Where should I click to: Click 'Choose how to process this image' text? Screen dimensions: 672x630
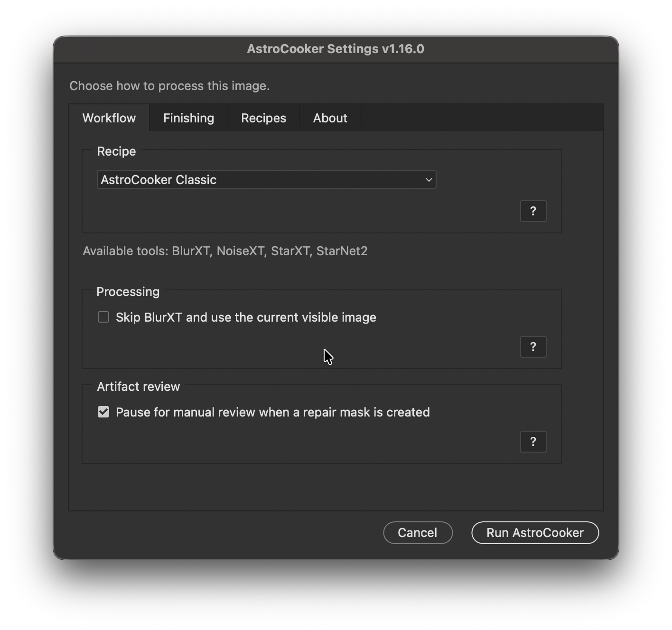point(169,86)
